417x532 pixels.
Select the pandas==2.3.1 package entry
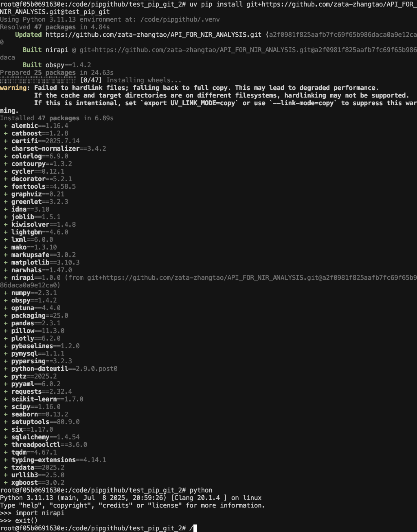[x=36, y=323]
